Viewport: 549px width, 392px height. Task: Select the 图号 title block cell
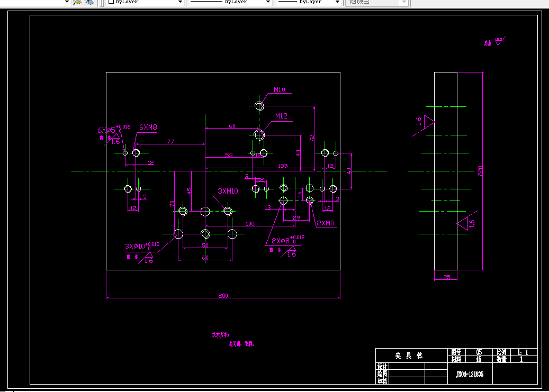tap(456, 352)
